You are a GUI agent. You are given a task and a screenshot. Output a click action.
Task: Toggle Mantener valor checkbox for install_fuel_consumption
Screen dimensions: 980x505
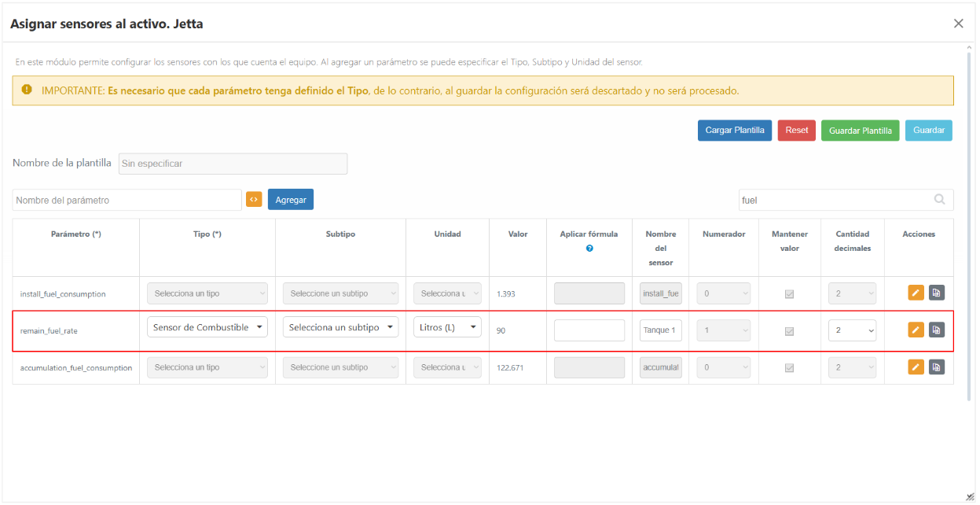790,294
